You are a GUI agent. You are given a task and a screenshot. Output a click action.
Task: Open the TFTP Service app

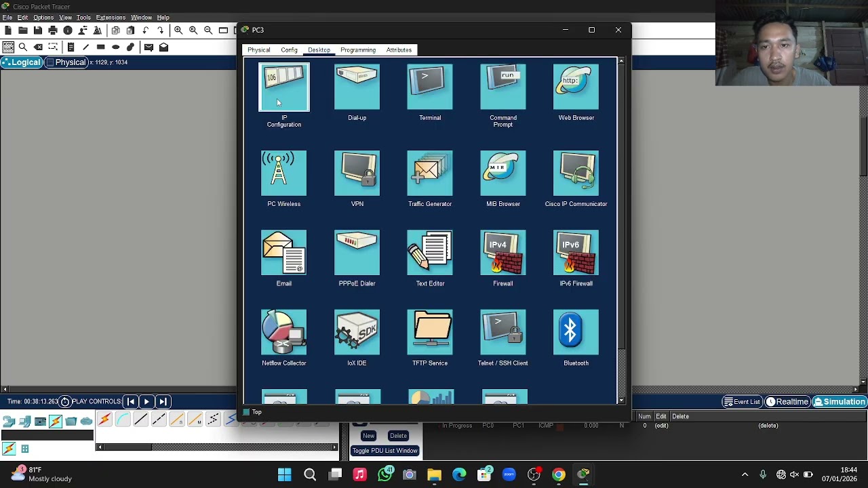pos(430,332)
